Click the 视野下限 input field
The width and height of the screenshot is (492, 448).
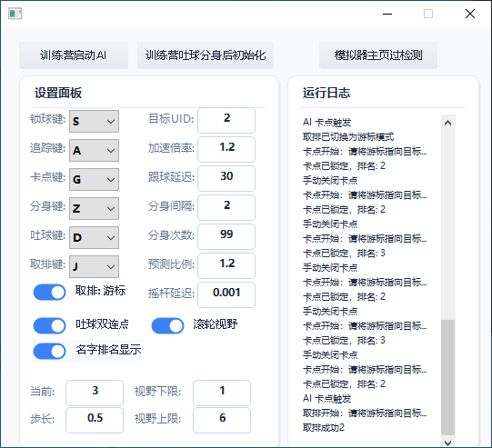pos(222,393)
